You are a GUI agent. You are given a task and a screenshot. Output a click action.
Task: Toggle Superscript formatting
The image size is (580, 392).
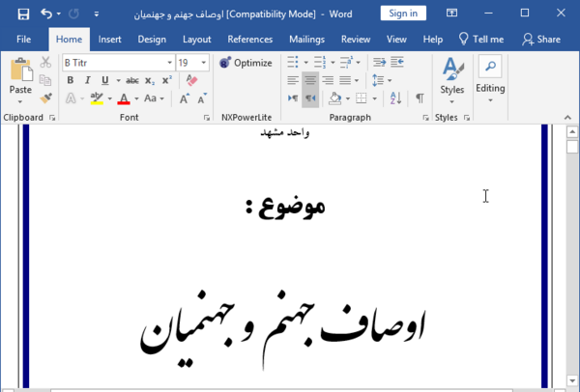coord(167,80)
